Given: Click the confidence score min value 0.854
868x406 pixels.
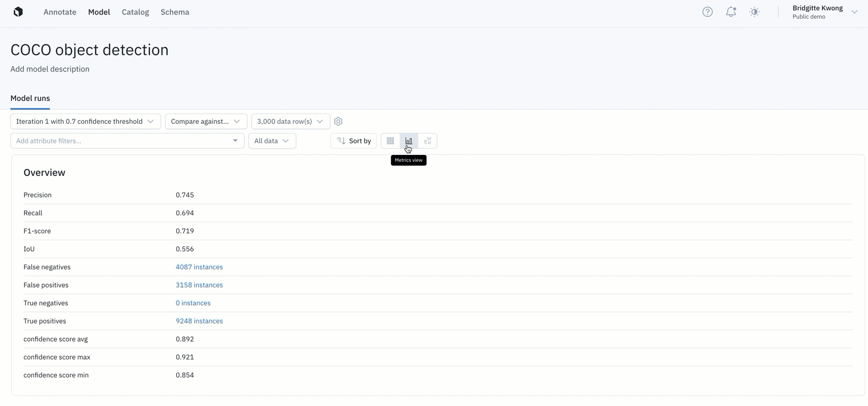Looking at the screenshot, I should click(x=185, y=375).
